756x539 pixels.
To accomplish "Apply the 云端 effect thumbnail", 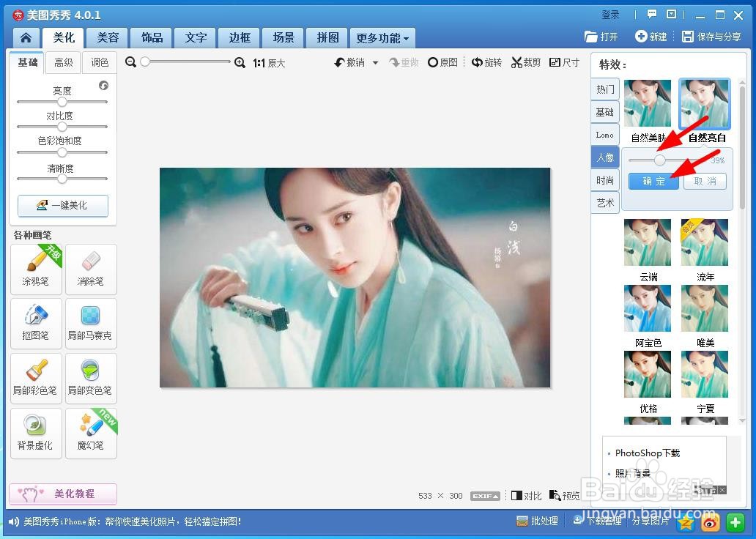I will click(x=648, y=242).
